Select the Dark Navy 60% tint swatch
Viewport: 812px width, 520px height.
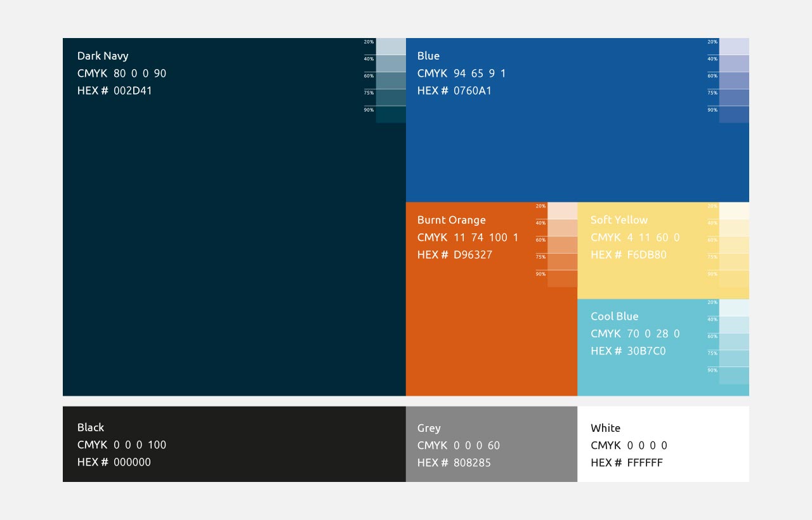point(391,81)
